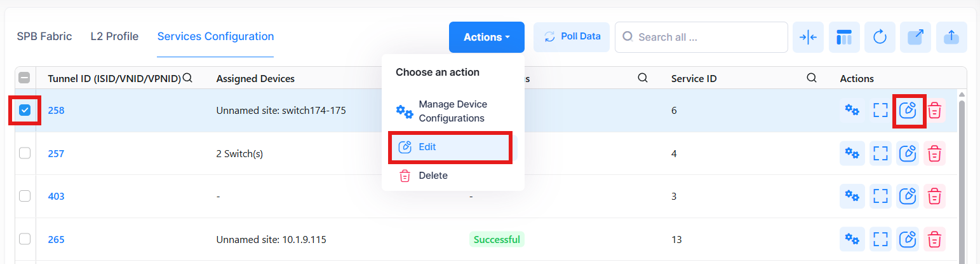Click the fit columns width icon
Image resolution: width=980 pixels, height=264 pixels.
tap(808, 38)
